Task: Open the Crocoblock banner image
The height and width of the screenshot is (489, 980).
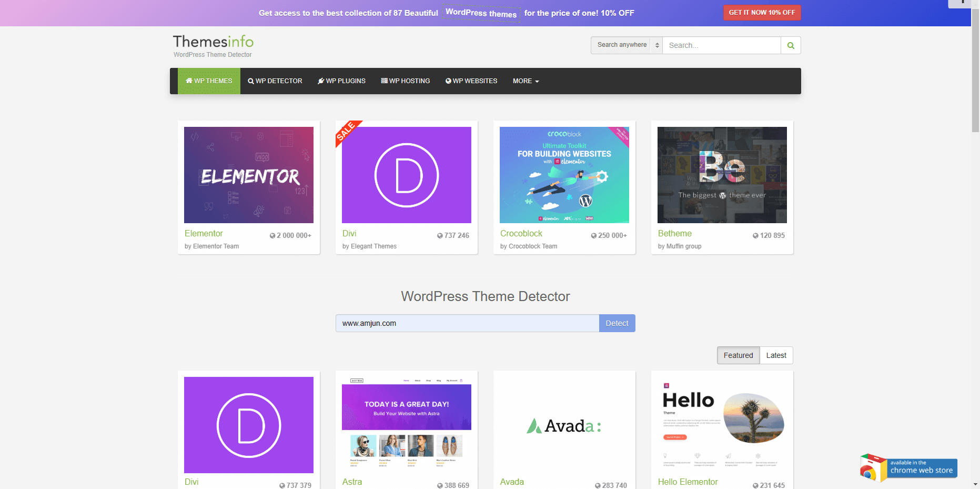Action: click(564, 175)
